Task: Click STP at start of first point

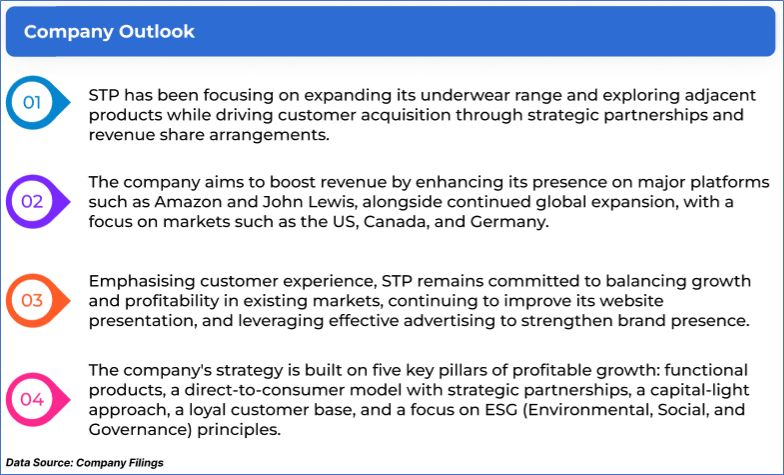Action: 106,96
